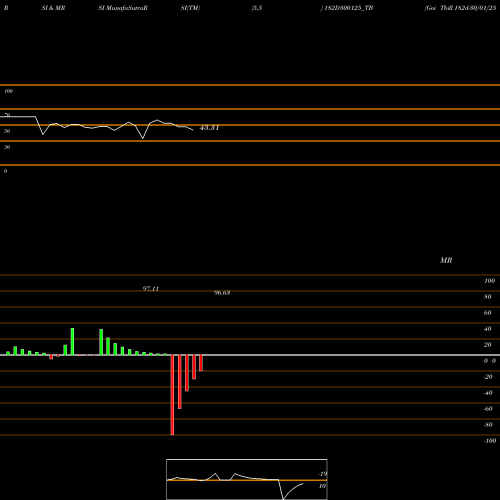This screenshot has width=500, height=500.
Task: Click the 40 label on MR axis
Action: click(x=488, y=329)
